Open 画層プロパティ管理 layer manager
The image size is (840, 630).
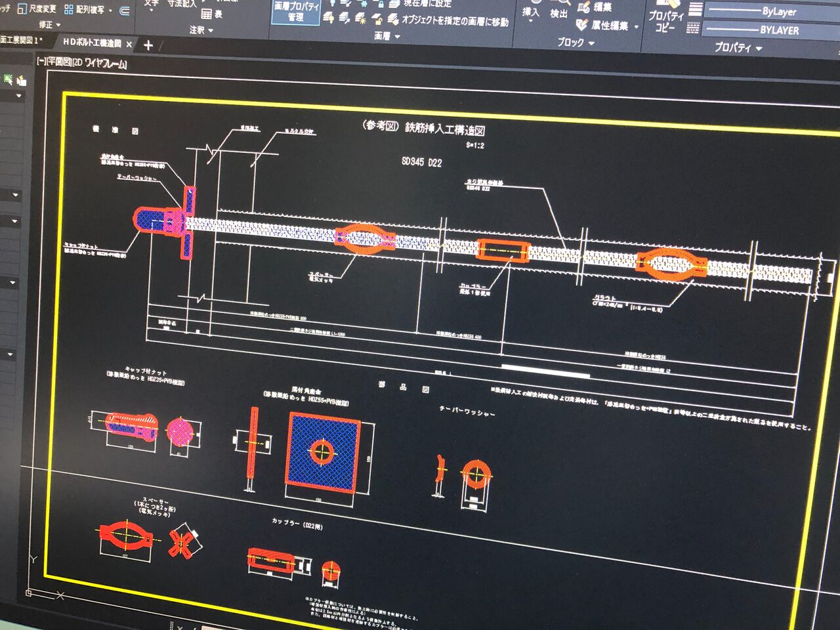296,11
